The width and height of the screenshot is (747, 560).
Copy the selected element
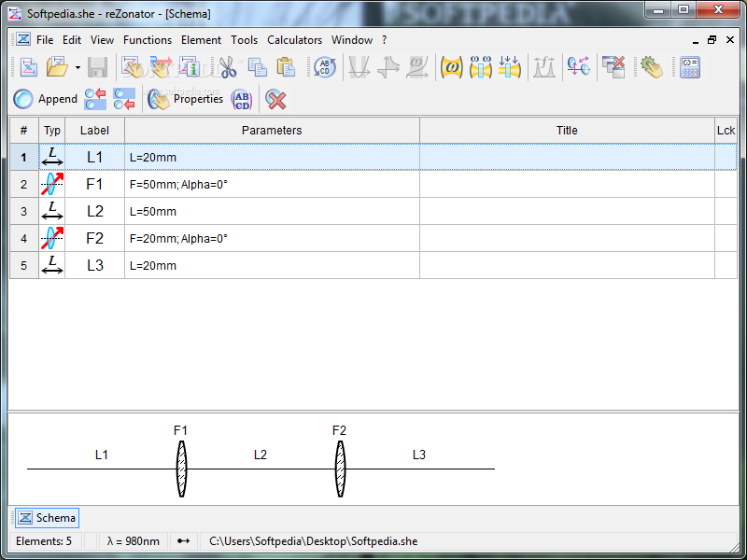(x=258, y=67)
